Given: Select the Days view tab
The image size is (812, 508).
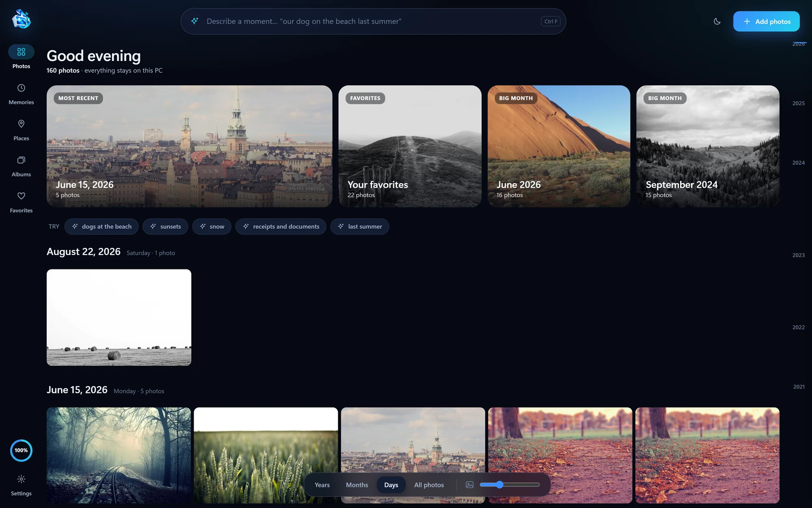Looking at the screenshot, I should 391,485.
